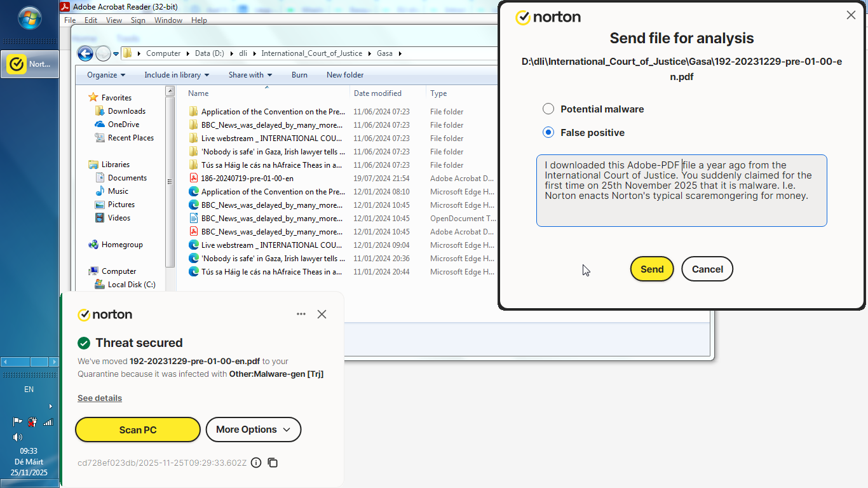The height and width of the screenshot is (488, 868).
Task: Click the Explorer Forward navigation arrow
Action: pyautogui.click(x=103, y=53)
